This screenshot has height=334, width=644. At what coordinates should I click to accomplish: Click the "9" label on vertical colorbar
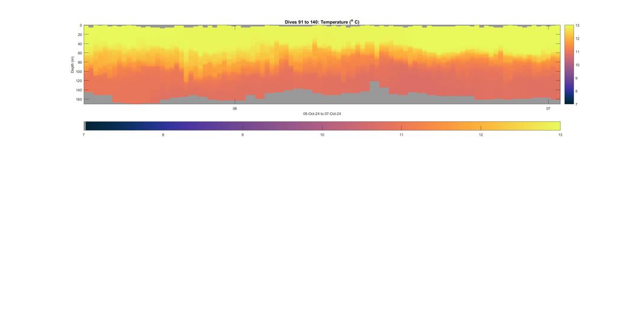[x=577, y=78]
